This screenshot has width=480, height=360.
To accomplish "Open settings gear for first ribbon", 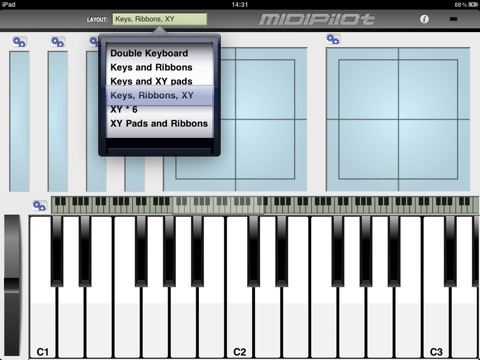I will coord(19,42).
